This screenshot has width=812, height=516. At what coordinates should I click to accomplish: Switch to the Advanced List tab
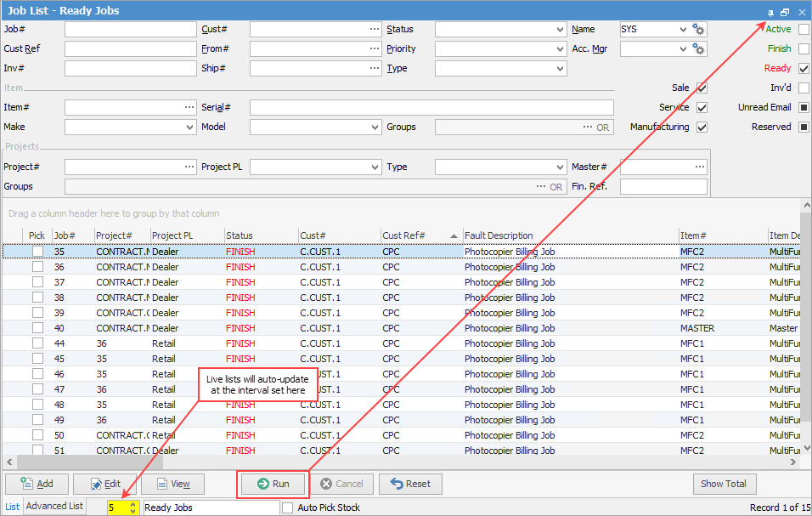click(54, 507)
